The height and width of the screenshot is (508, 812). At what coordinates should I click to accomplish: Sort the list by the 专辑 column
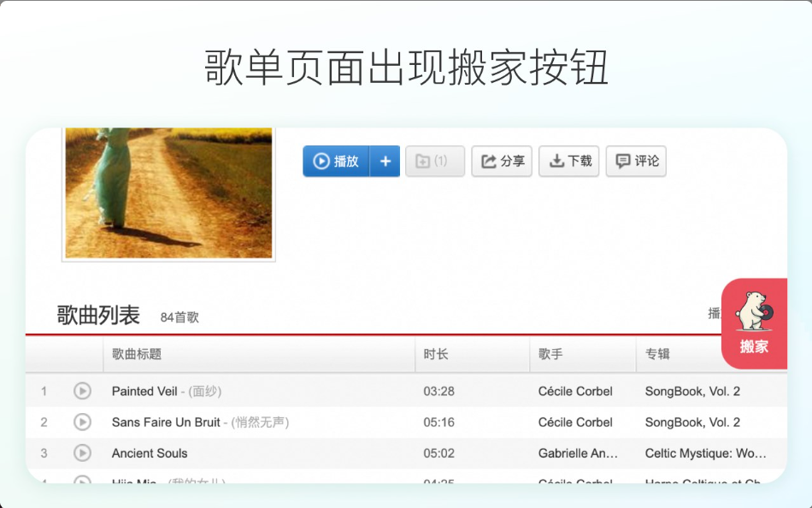[x=656, y=355]
